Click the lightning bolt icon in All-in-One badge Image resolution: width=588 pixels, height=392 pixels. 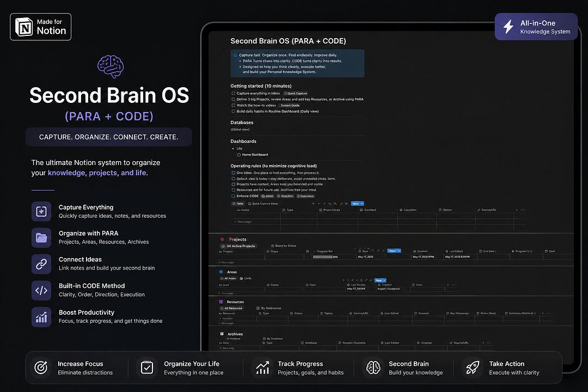(x=509, y=27)
